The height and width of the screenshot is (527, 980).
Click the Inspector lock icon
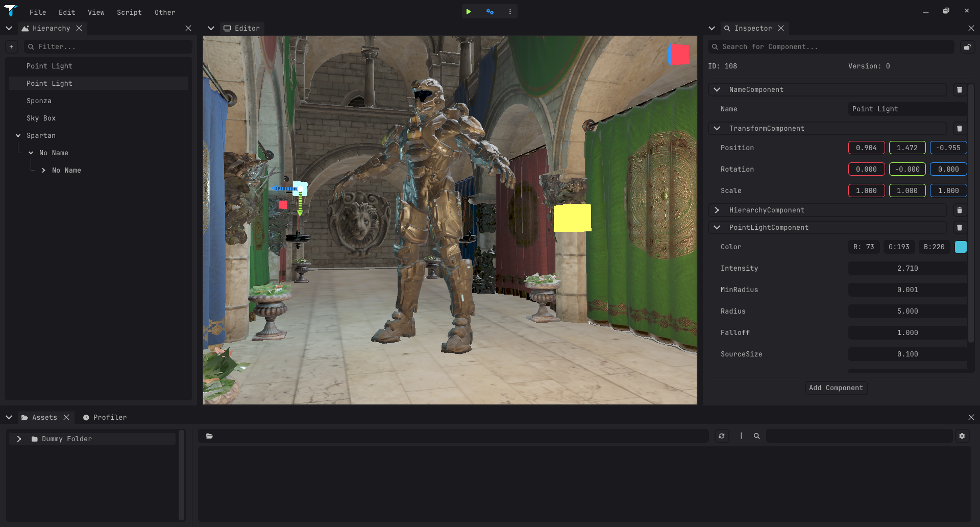967,47
